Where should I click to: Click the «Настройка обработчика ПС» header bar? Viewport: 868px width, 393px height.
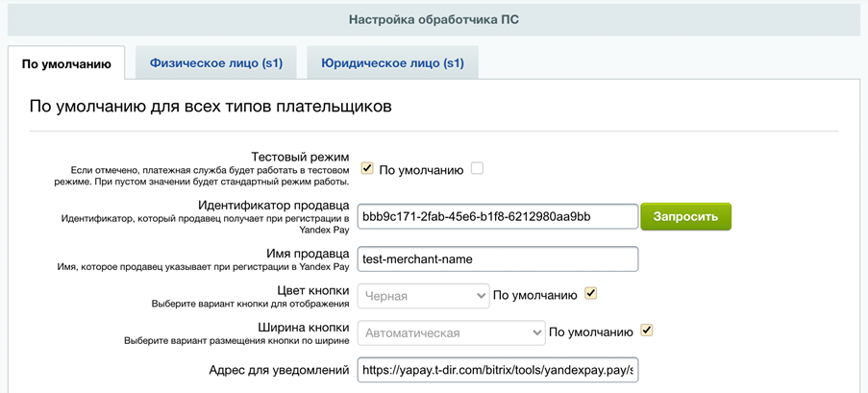click(x=434, y=19)
